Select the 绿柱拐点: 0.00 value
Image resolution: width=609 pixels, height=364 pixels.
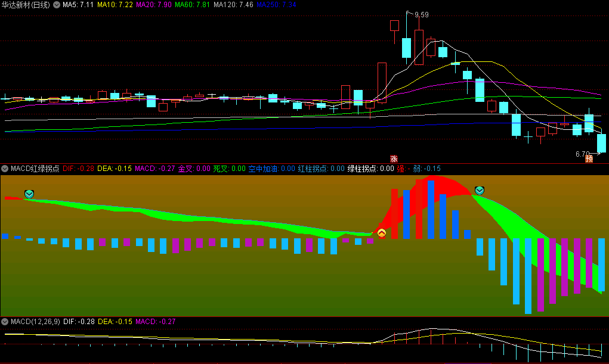(370, 169)
